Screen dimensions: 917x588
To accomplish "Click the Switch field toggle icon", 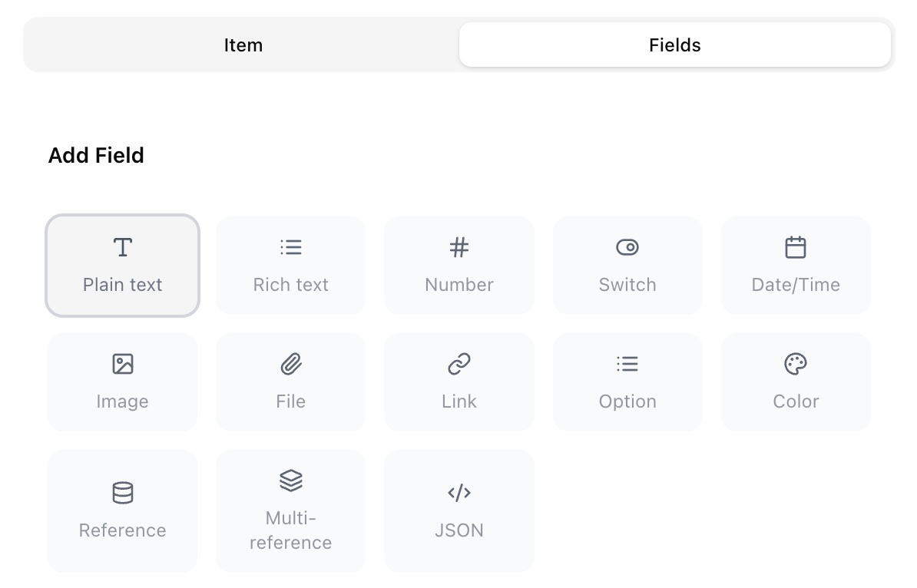I will (x=627, y=247).
